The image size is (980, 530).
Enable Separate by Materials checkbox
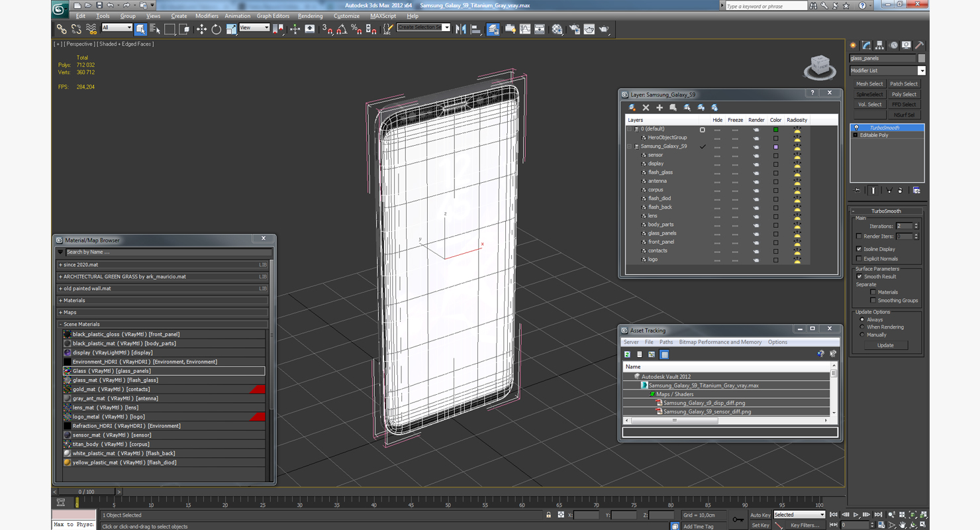pos(873,291)
